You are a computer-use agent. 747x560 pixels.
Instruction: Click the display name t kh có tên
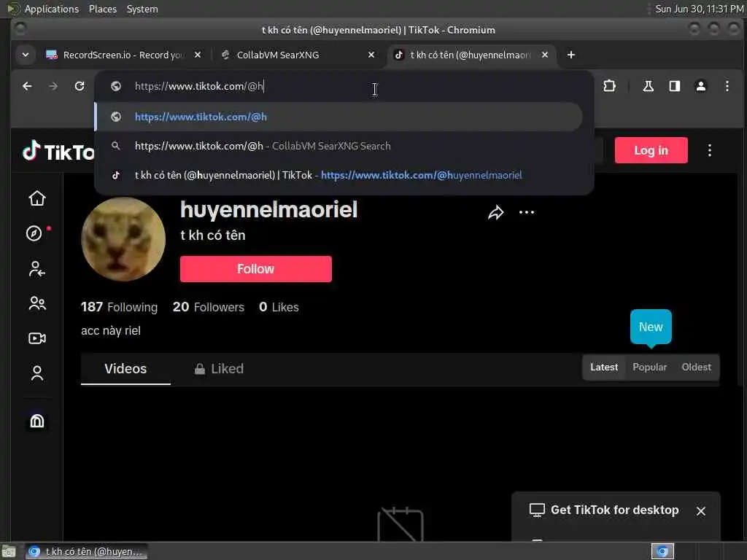tap(213, 236)
